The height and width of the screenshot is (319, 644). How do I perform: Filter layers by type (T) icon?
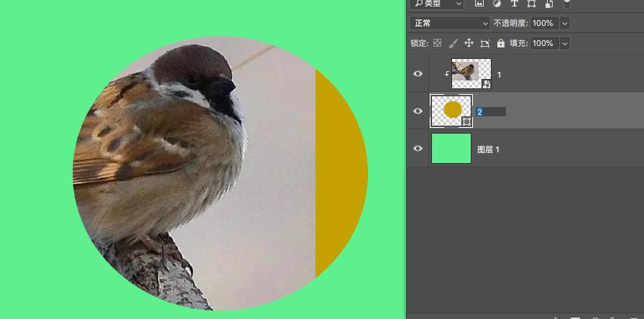(514, 4)
